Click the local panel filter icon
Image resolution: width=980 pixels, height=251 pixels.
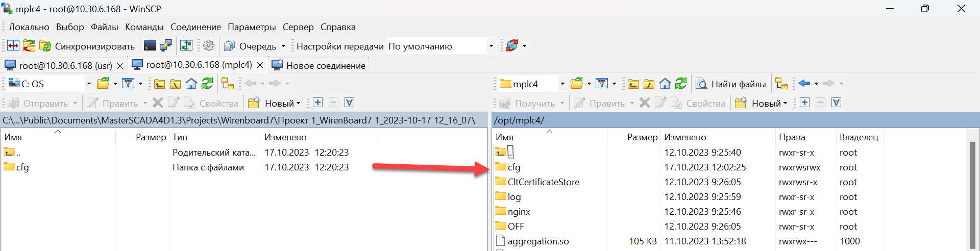coord(129,83)
